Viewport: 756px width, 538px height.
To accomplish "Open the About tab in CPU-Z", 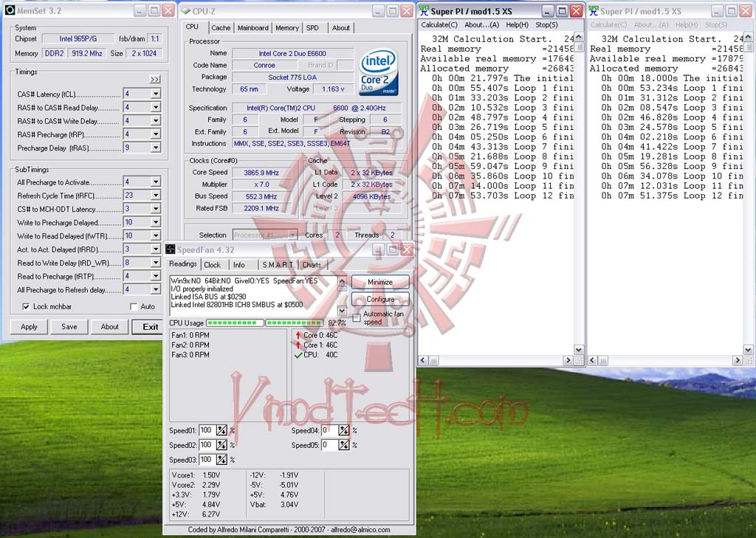I will click(x=340, y=28).
